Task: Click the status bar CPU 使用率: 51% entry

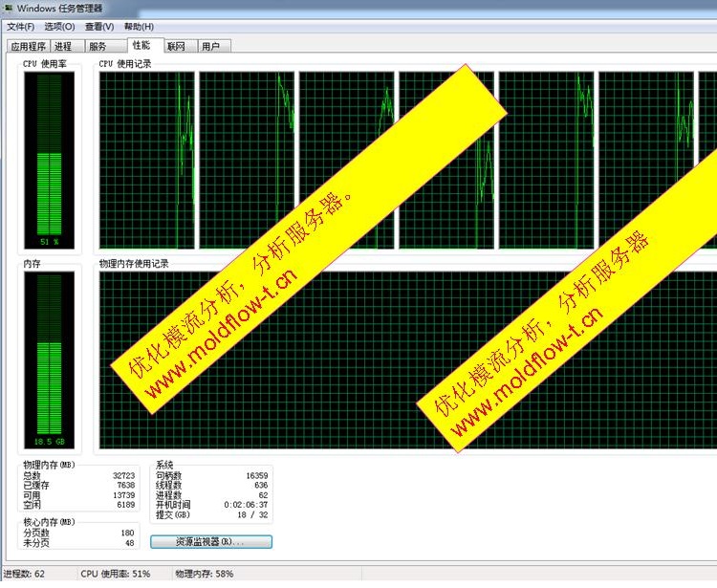Action: pos(116,574)
